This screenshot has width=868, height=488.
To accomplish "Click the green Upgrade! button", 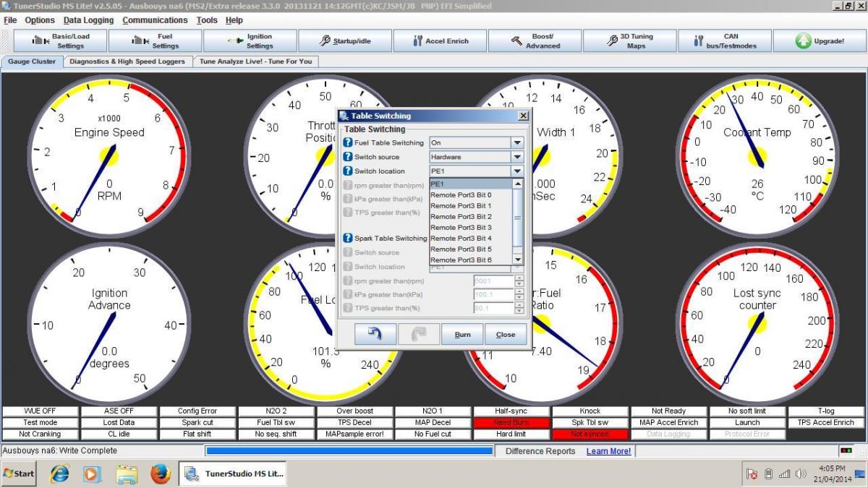I will (820, 41).
